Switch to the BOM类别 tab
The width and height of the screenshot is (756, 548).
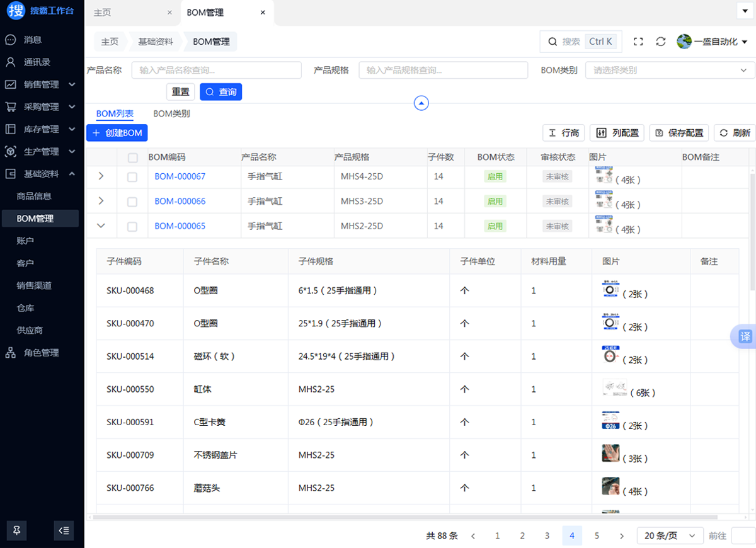(x=171, y=114)
